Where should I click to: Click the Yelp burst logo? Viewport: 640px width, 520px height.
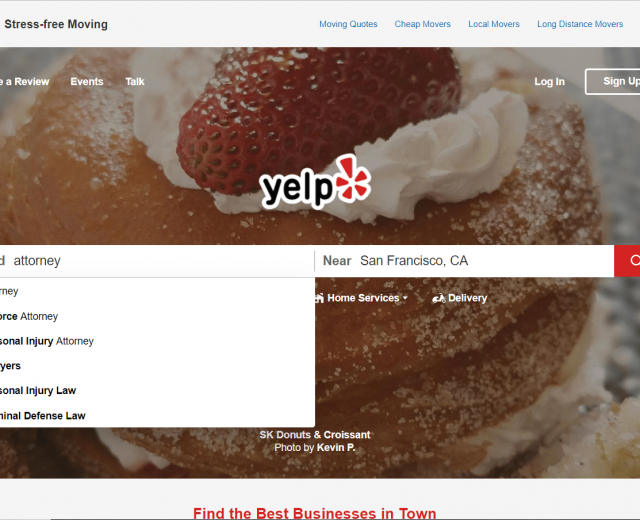353,179
